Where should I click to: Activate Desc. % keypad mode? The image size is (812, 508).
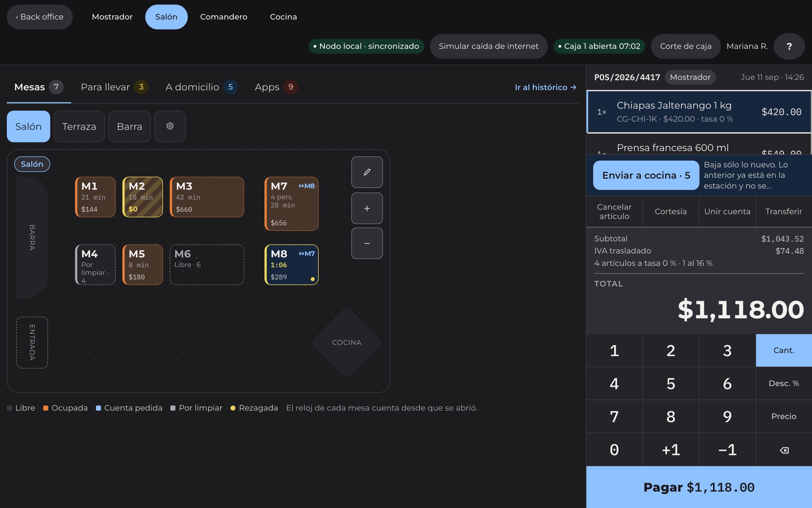[x=784, y=383]
